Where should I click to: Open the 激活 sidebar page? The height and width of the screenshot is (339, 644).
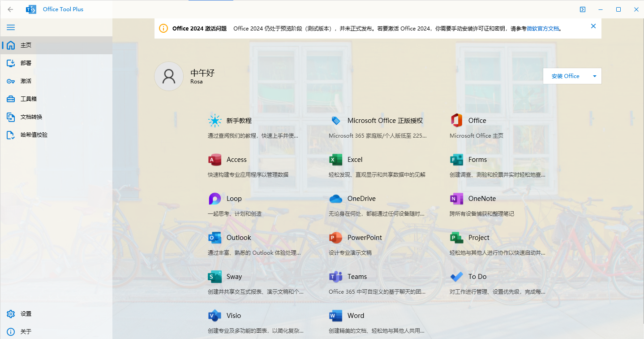coord(56,81)
